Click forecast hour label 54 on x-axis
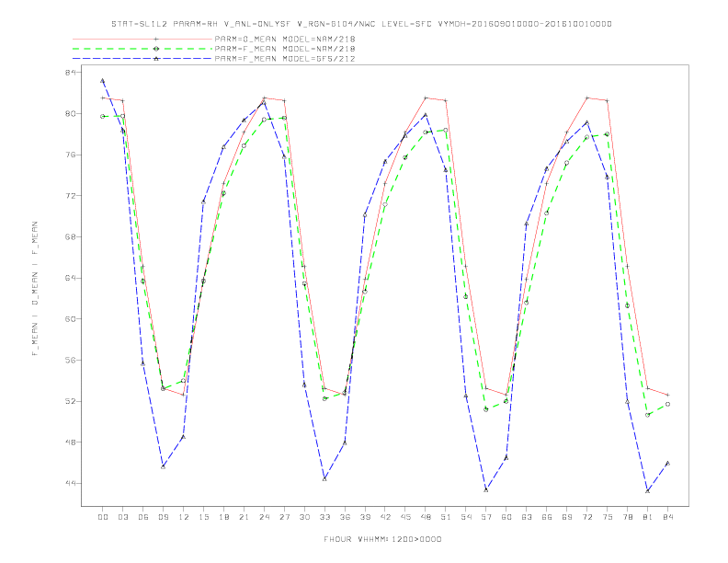This screenshot has width=728, height=563. point(466,517)
